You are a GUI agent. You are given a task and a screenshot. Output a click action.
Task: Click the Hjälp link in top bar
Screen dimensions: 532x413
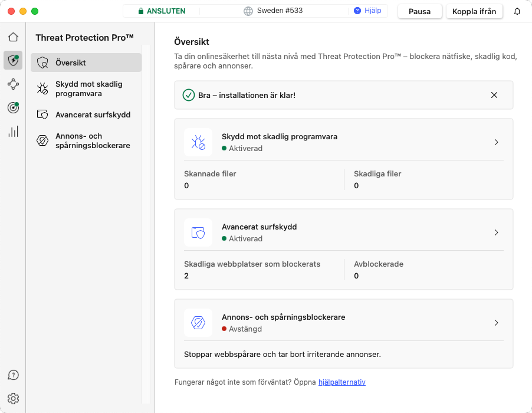[x=367, y=11]
